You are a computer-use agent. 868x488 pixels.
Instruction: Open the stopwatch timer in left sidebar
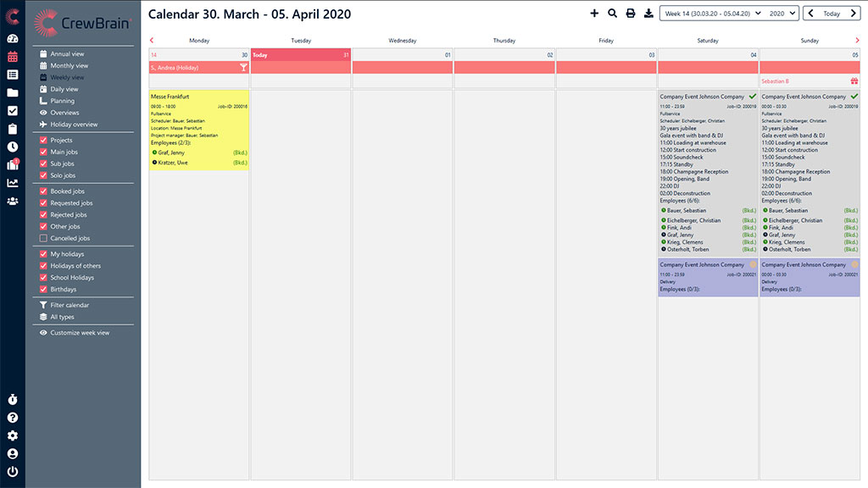pyautogui.click(x=13, y=399)
